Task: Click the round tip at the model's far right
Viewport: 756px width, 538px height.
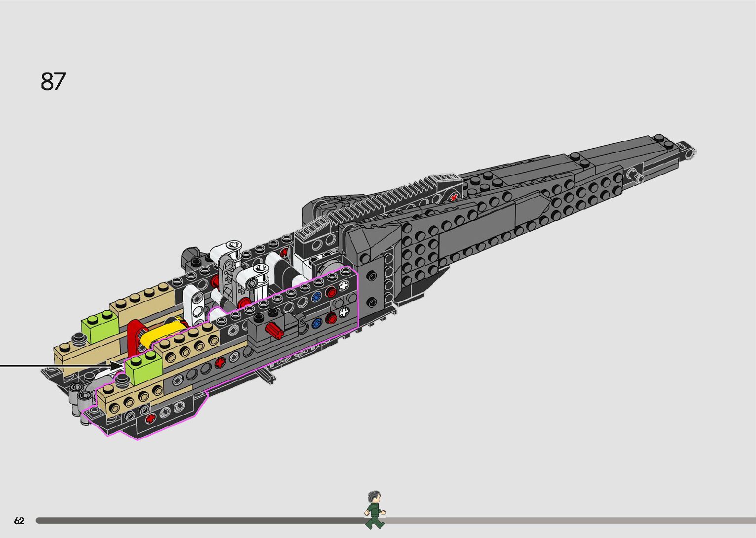Action: (690, 151)
